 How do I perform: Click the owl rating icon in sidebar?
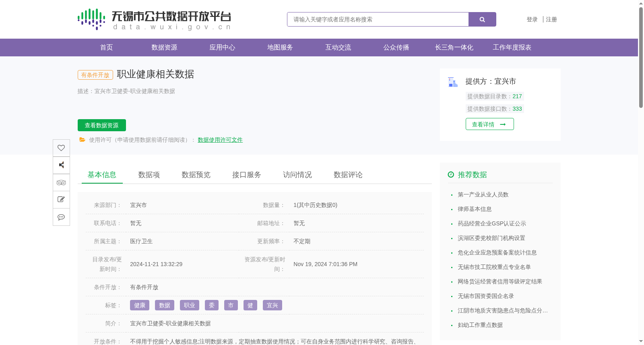[61, 182]
